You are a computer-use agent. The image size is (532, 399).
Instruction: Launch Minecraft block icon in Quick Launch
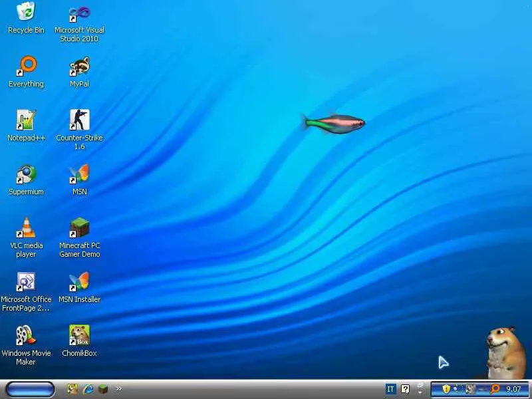coord(103,389)
